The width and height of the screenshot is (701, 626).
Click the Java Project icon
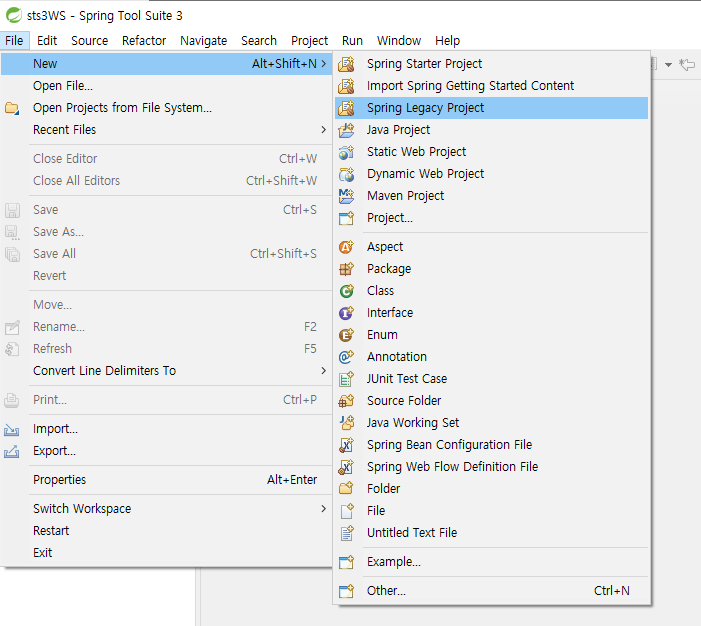click(x=346, y=130)
